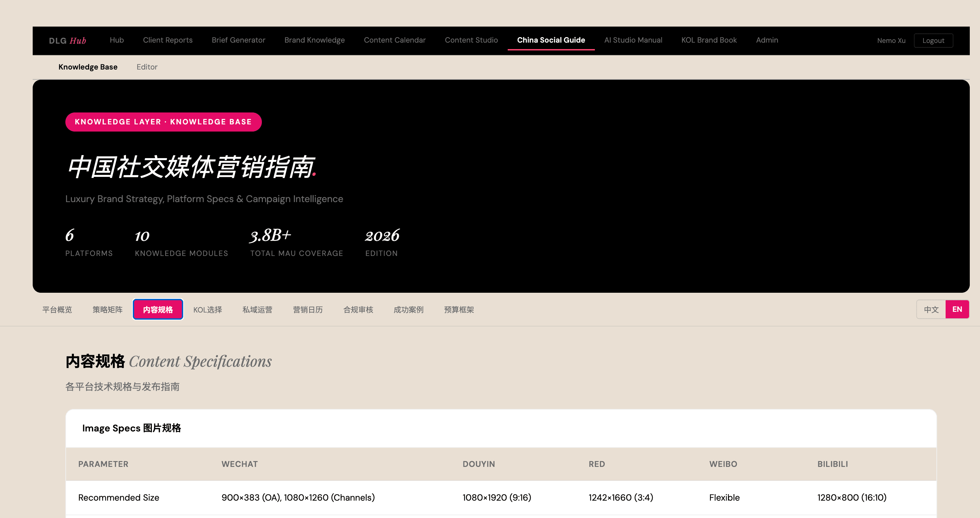
Task: Navigate to Content Calendar
Action: click(x=395, y=40)
